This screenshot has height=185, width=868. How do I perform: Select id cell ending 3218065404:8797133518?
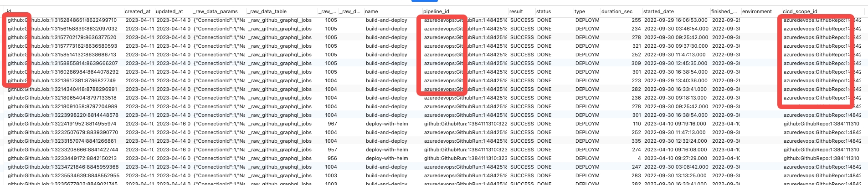coord(62,98)
